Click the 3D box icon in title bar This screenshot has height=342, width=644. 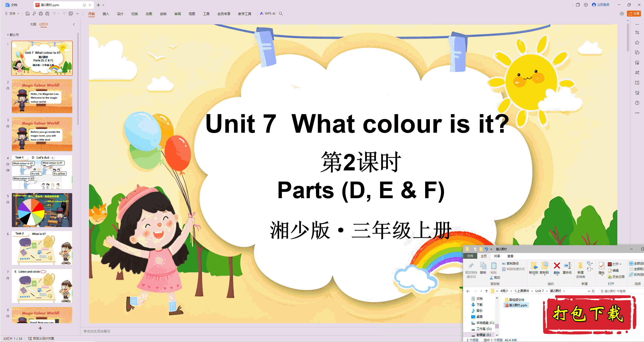pos(586,5)
